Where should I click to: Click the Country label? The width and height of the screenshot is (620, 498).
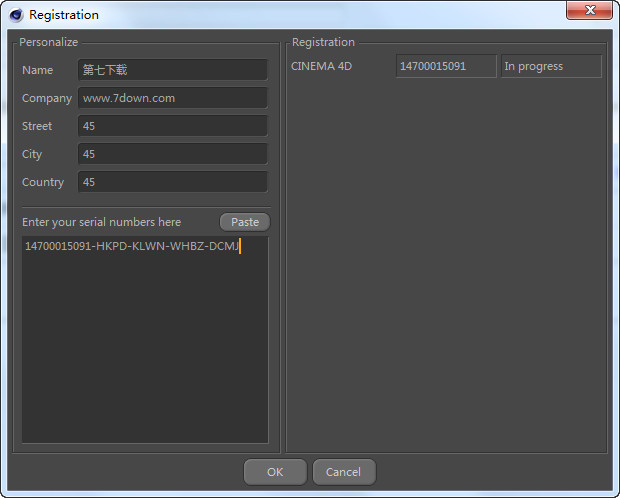[x=43, y=182]
